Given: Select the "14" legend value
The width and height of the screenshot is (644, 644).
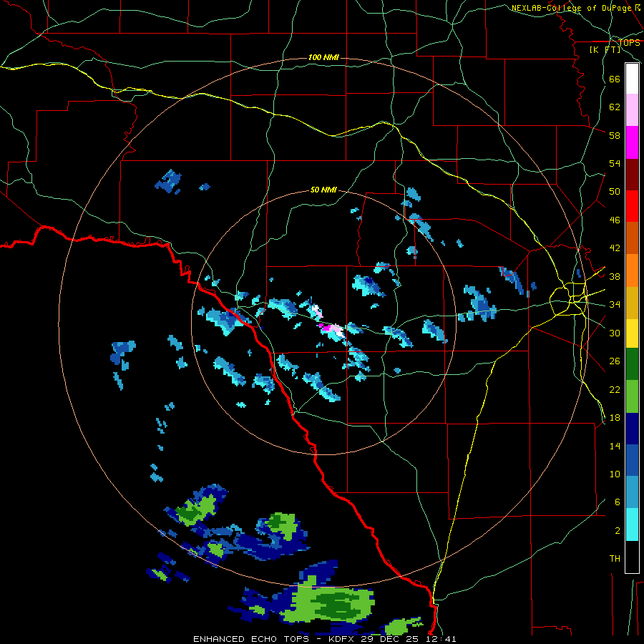Looking at the screenshot, I should point(615,446).
